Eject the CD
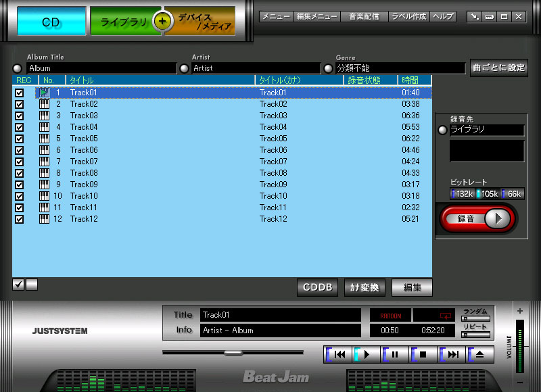541x392 pixels. (479, 353)
